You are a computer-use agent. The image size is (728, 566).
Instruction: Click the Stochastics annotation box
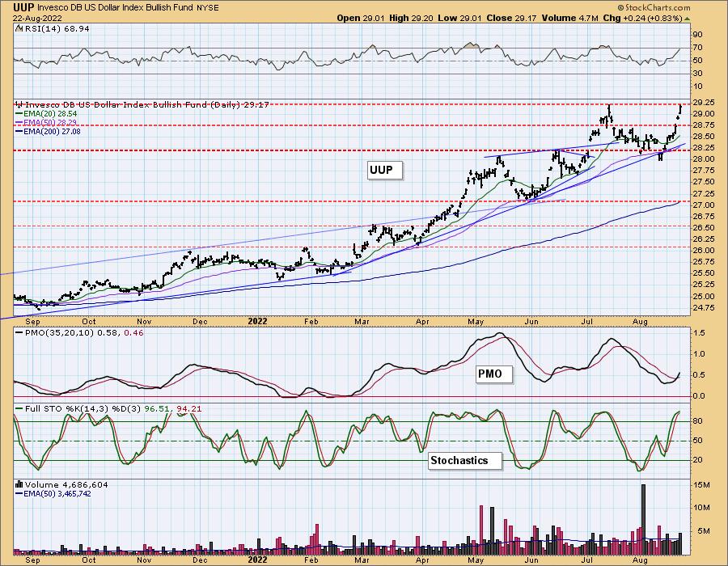(x=465, y=461)
